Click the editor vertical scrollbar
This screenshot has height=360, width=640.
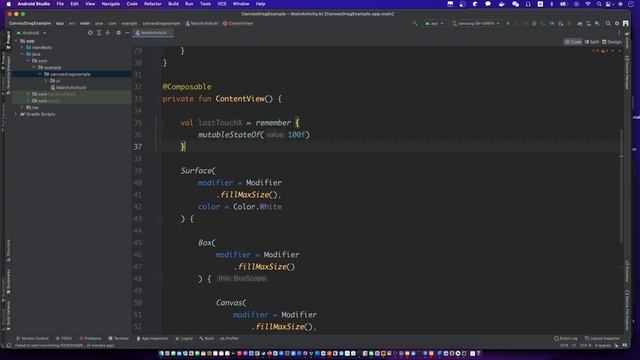pyautogui.click(x=621, y=186)
